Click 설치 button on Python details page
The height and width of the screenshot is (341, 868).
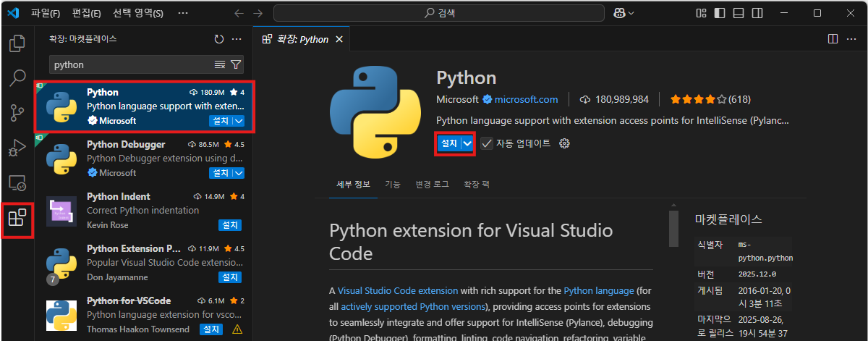pos(449,143)
